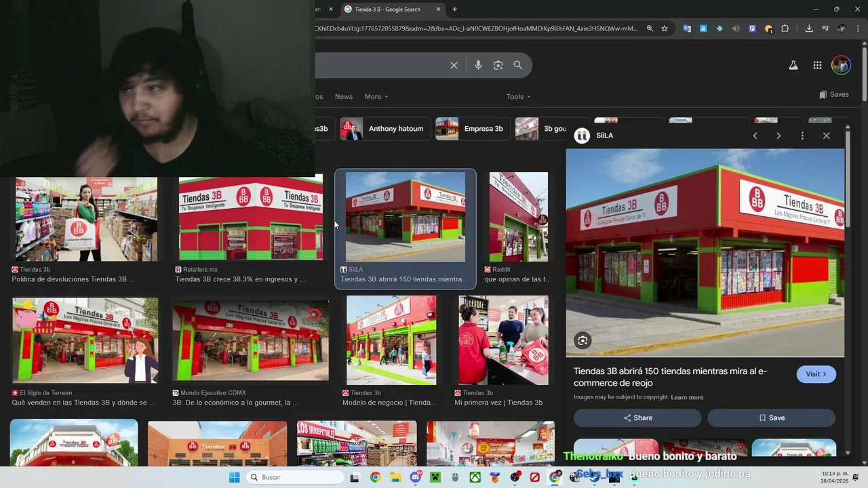The image size is (868, 488).
Task: Bookmark this page with the star icon
Action: pos(665,28)
